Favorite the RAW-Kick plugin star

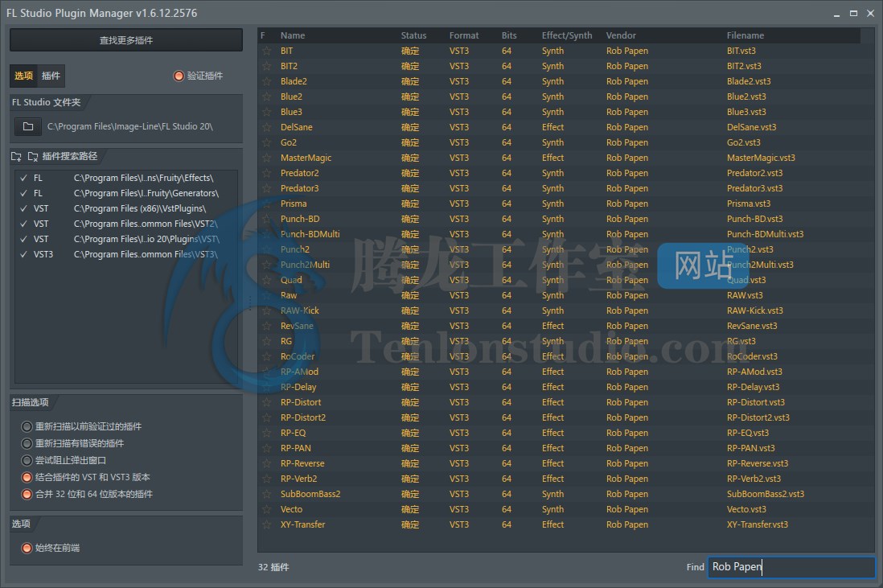coord(266,310)
